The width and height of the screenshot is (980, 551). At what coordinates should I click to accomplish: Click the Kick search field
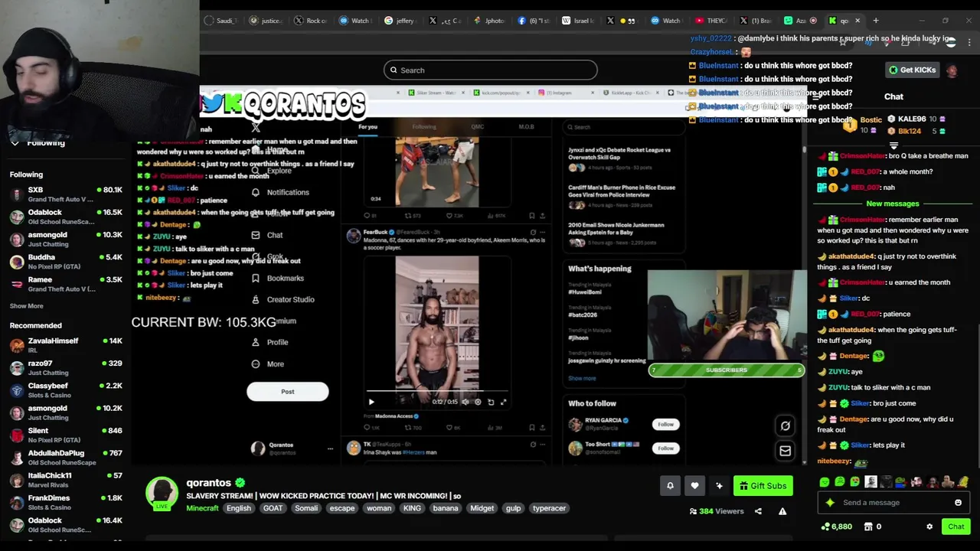click(x=490, y=70)
